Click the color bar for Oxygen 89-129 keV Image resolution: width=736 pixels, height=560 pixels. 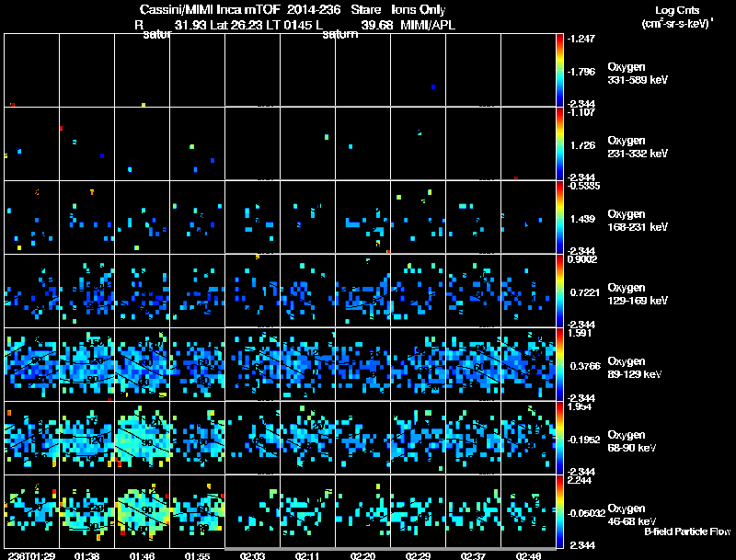pos(561,365)
